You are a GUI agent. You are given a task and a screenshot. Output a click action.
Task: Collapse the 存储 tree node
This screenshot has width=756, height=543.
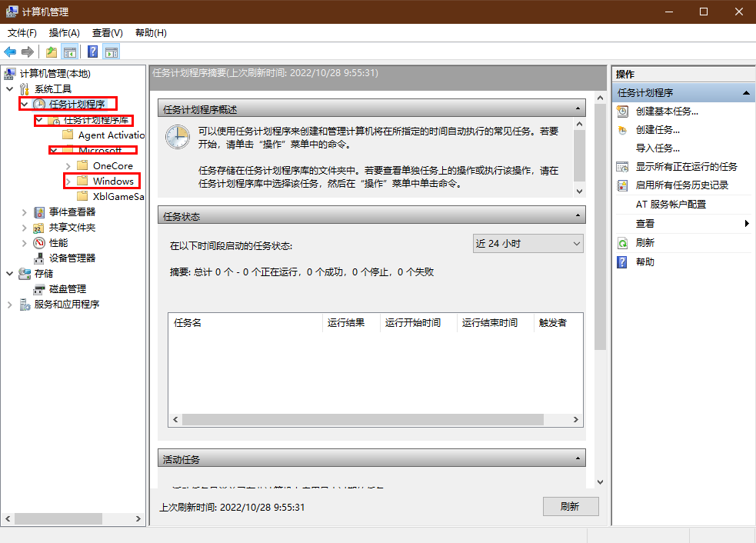coord(10,274)
